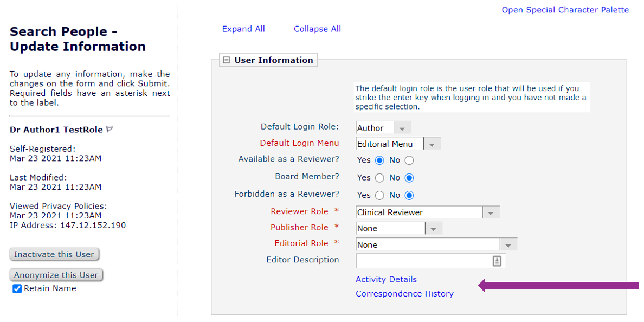Open Special Character Palette link
Screen dimensions: 644x322
click(x=565, y=10)
